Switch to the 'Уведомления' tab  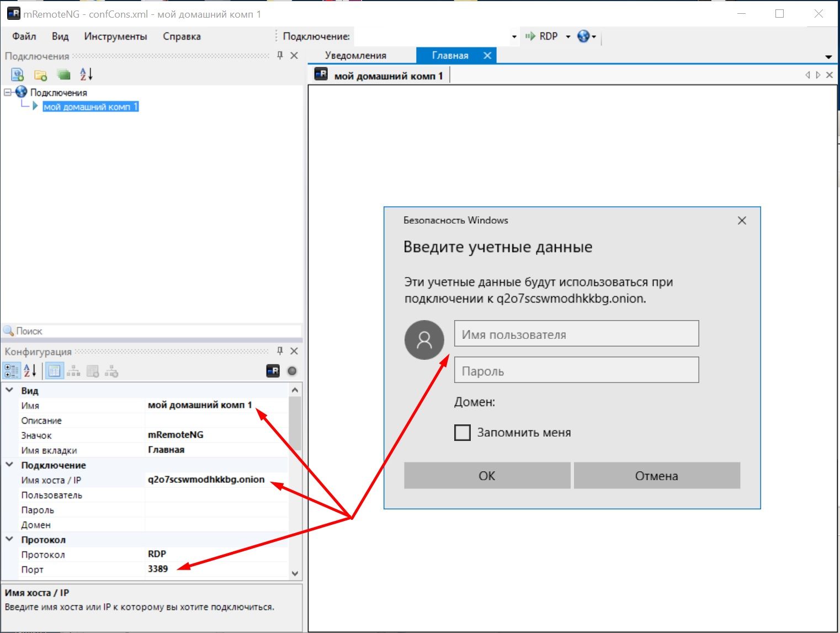tap(355, 55)
